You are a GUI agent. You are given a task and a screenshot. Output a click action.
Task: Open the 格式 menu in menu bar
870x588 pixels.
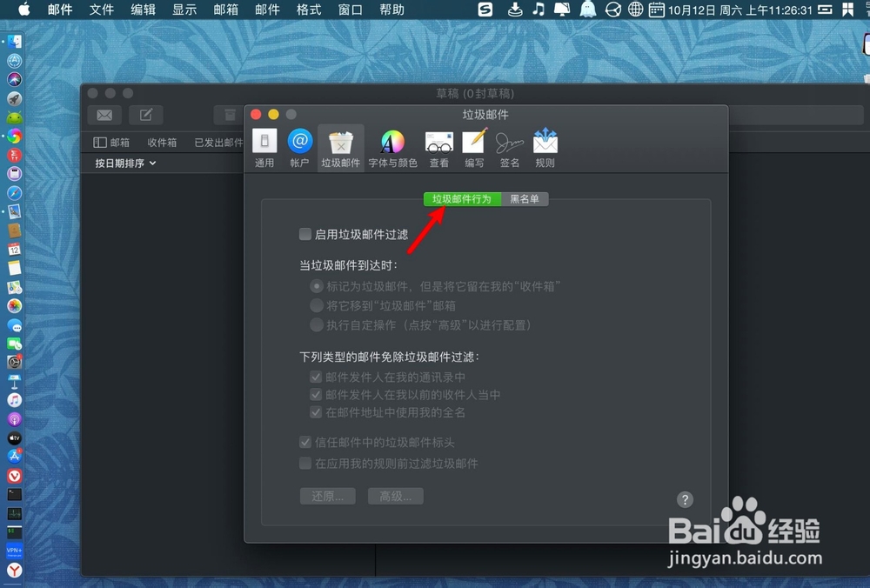(x=307, y=10)
